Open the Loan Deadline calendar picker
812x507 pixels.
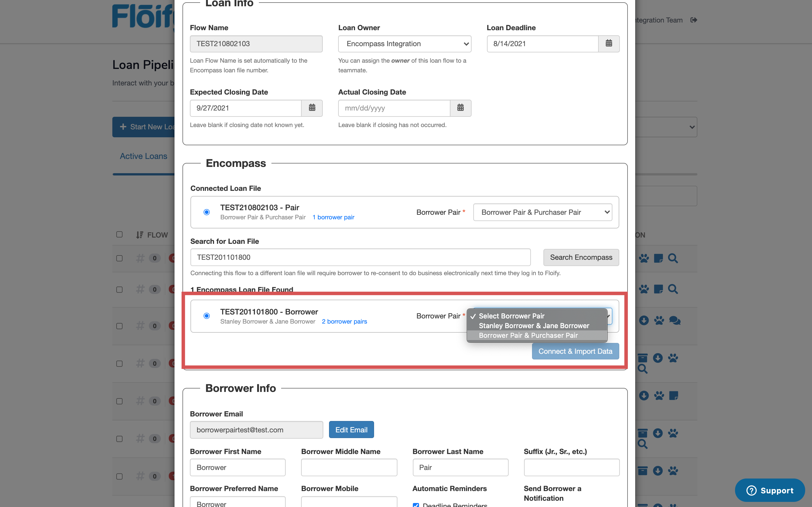pyautogui.click(x=609, y=44)
